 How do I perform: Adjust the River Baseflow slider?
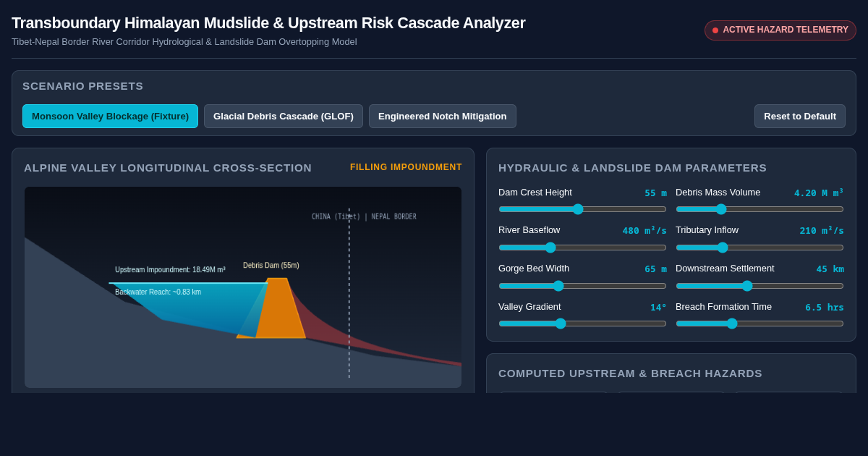[582, 248]
